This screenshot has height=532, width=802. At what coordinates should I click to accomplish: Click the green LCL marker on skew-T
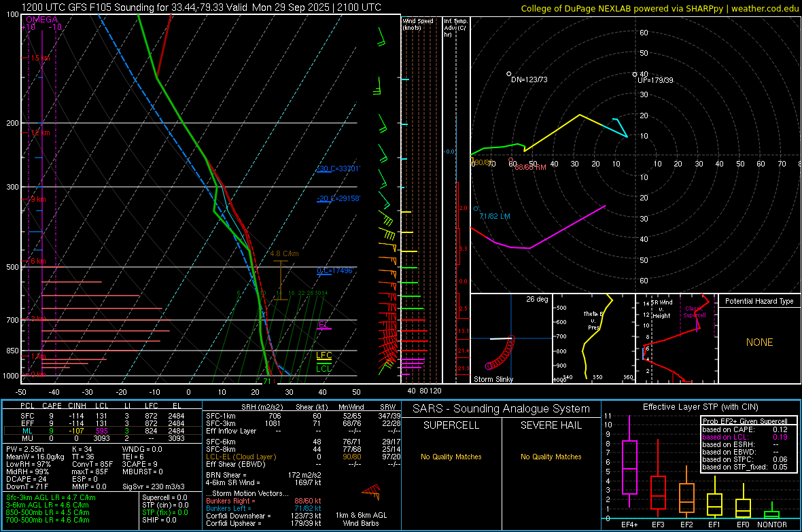[324, 368]
